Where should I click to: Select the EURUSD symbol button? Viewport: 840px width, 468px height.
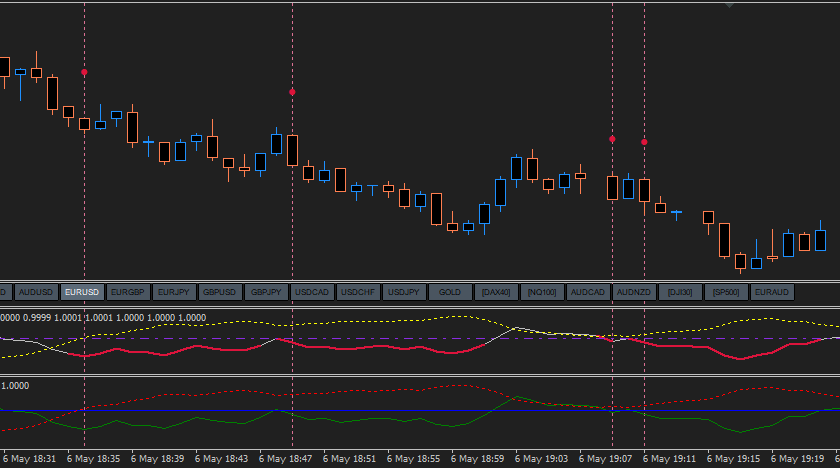[82, 292]
